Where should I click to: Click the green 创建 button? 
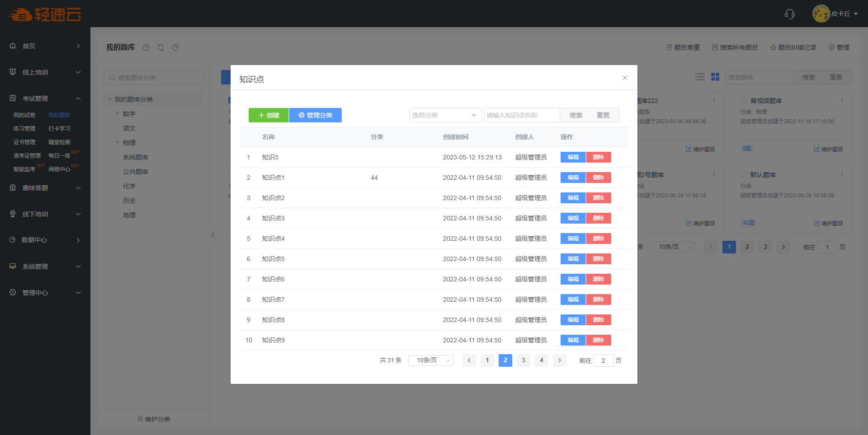pyautogui.click(x=269, y=115)
